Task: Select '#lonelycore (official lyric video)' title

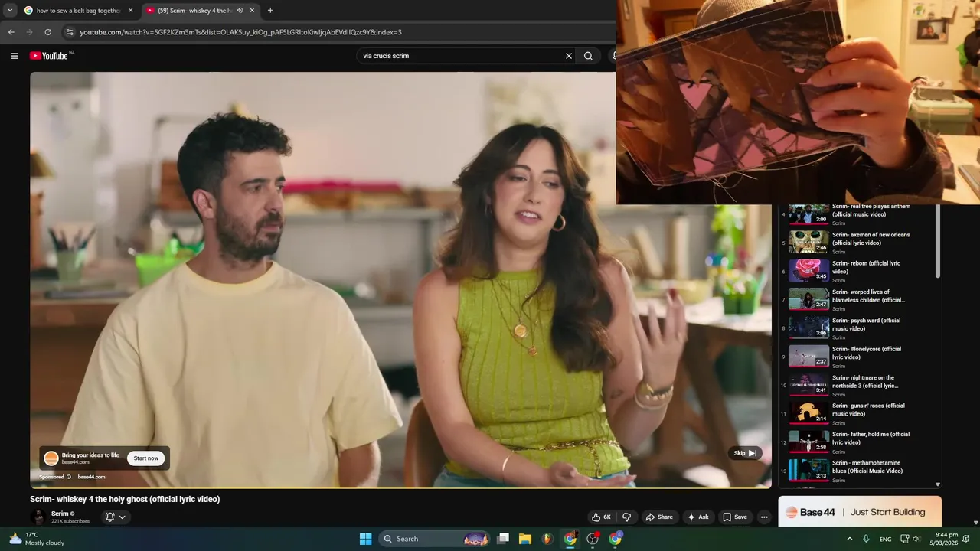Action: pyautogui.click(x=867, y=353)
